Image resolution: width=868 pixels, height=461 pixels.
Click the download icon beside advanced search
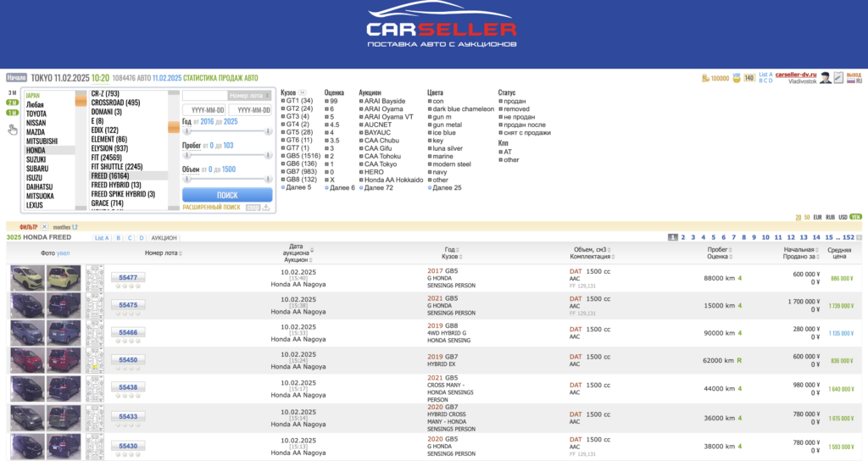[266, 207]
